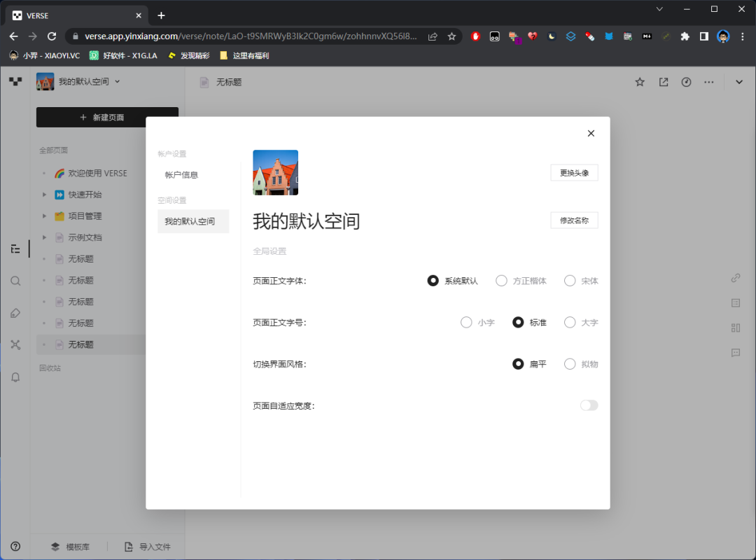
Task: Open page more options ellipsis
Action: pyautogui.click(x=708, y=82)
